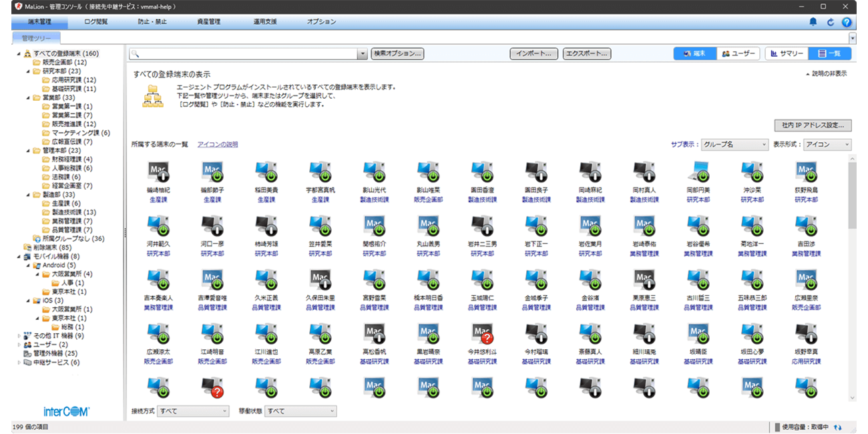The height and width of the screenshot is (434, 868).
Task: Open help via the question mark icon
Action: point(847,22)
